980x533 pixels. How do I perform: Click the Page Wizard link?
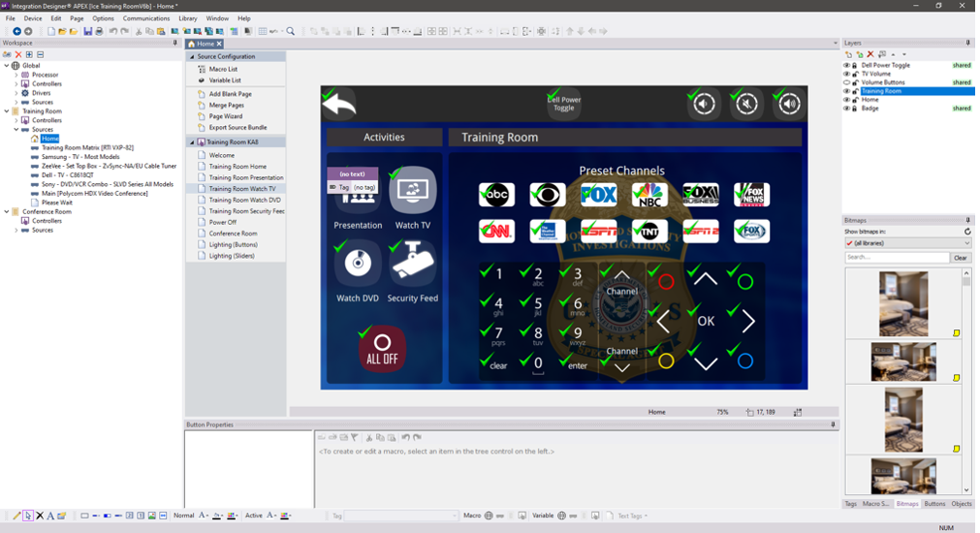[x=226, y=116]
